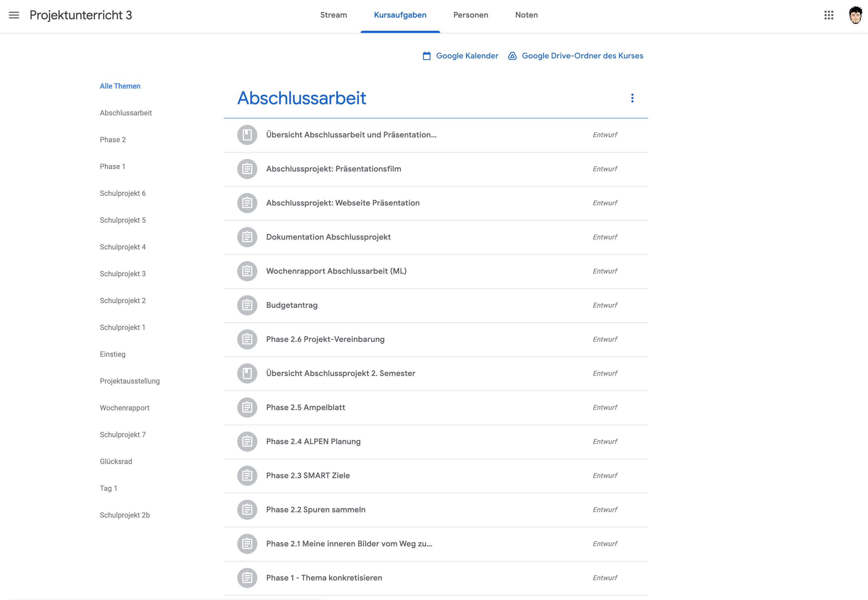Viewport: 868px width, 600px height.
Task: Select the Schulprojekt 4 topic
Action: click(x=123, y=247)
